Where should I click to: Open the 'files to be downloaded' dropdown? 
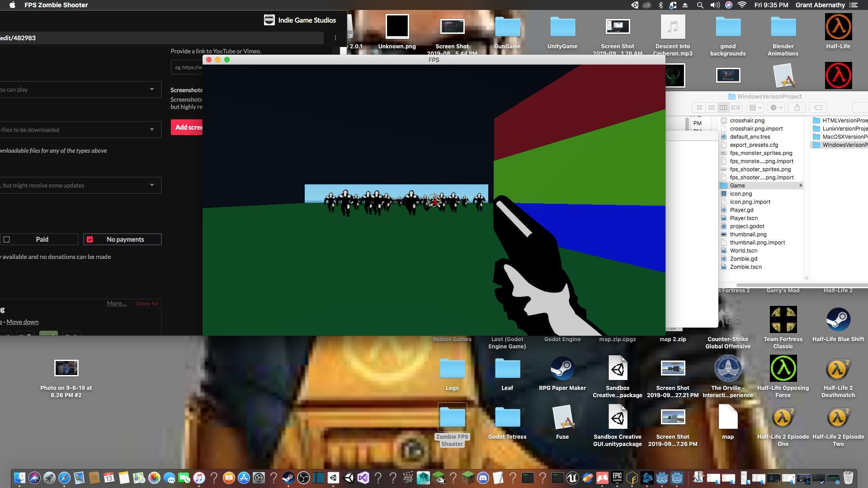point(80,130)
